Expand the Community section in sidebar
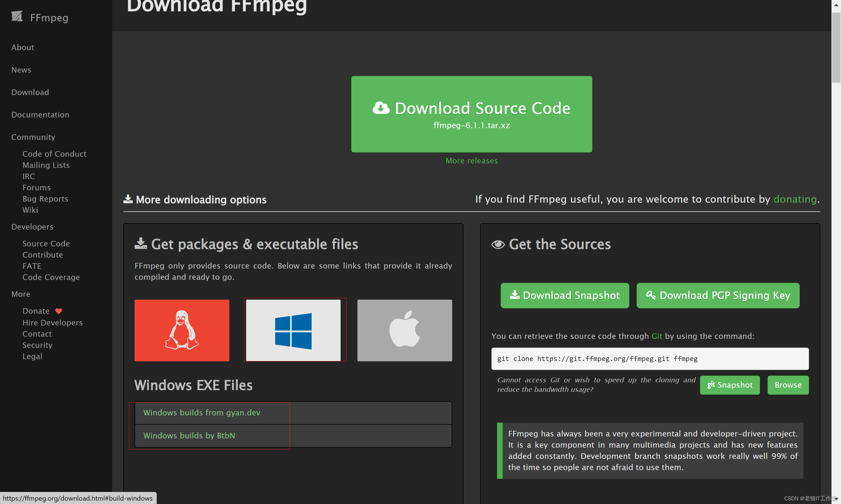 pos(33,137)
